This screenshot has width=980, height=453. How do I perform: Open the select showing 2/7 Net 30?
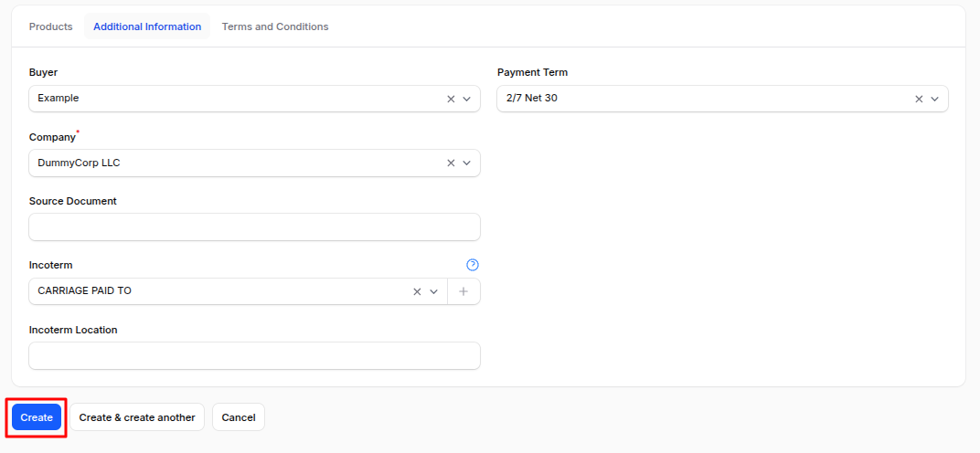click(695, 99)
